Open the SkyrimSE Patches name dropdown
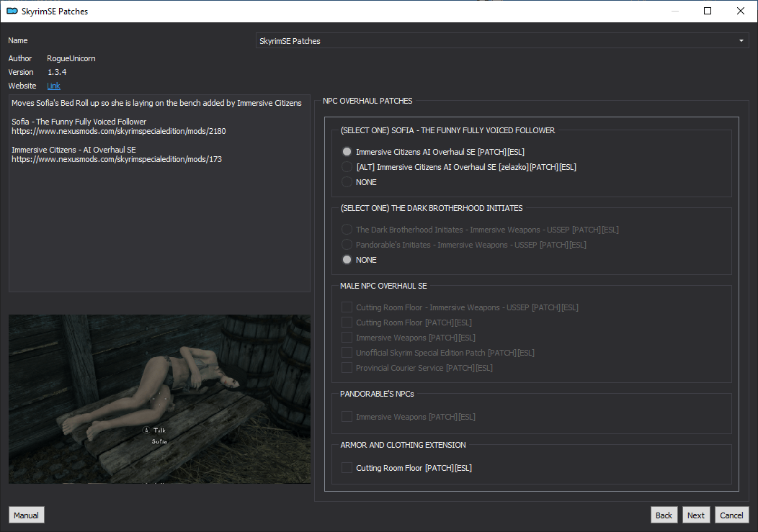This screenshot has height=532, width=758. tap(502, 40)
